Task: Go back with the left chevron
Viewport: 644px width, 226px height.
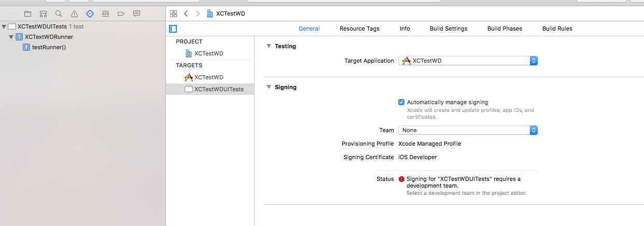Action: 186,13
